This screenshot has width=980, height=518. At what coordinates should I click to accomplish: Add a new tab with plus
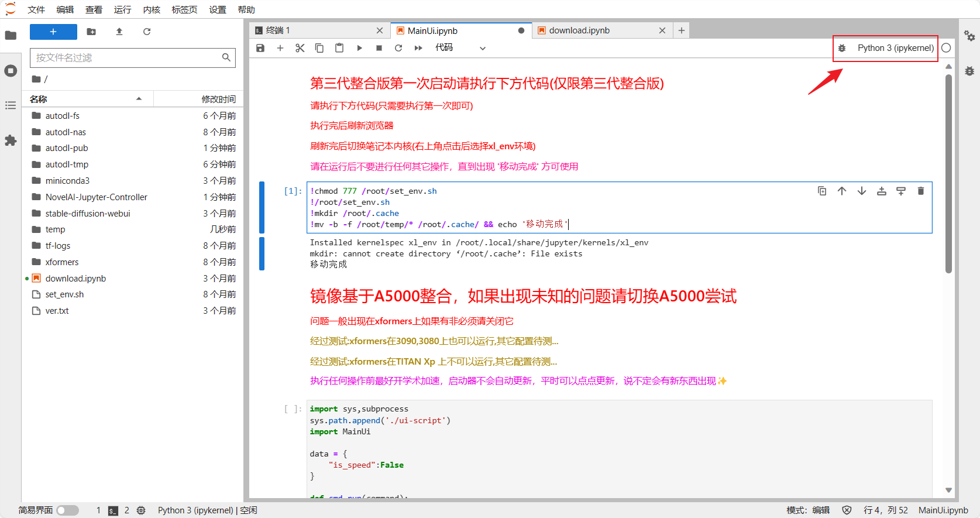click(682, 30)
